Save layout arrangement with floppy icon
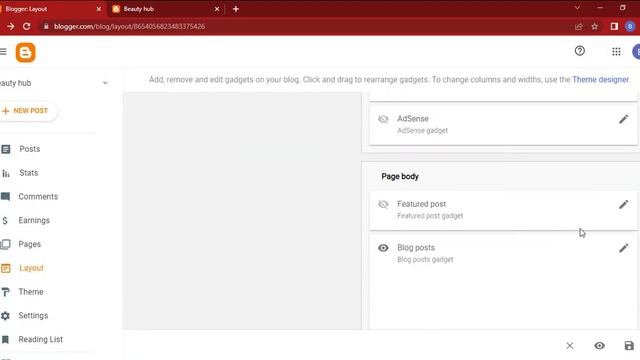The image size is (640, 360). point(629,346)
